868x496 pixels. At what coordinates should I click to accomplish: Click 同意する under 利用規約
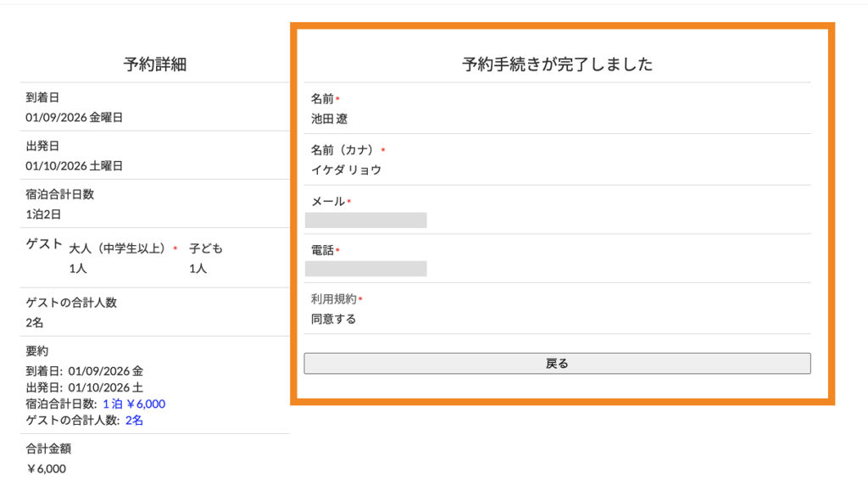point(333,320)
